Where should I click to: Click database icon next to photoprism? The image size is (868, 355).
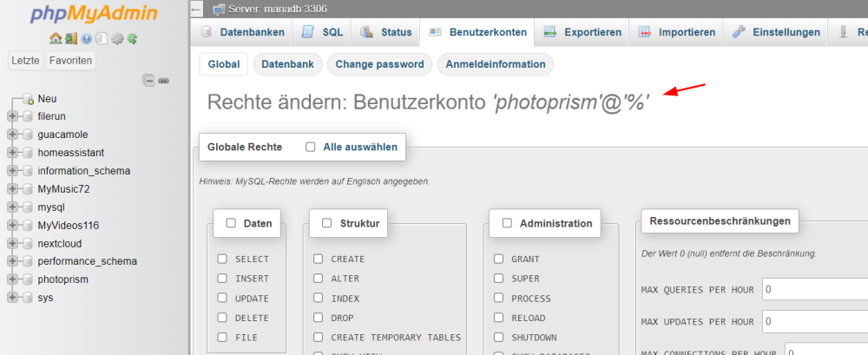coord(29,279)
